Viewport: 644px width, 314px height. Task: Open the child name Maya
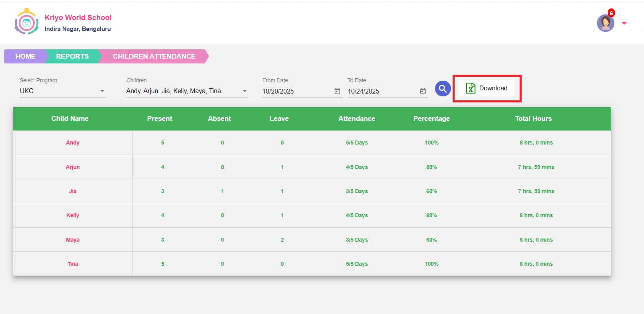tap(73, 240)
